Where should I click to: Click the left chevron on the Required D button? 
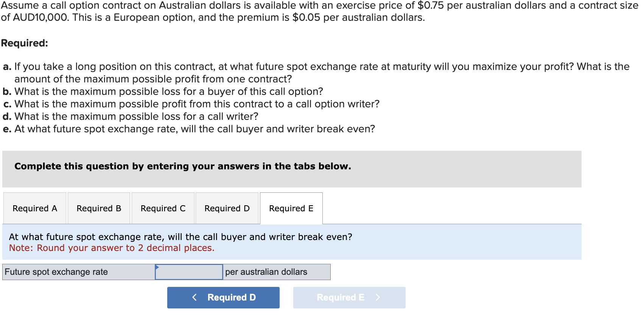click(x=194, y=297)
